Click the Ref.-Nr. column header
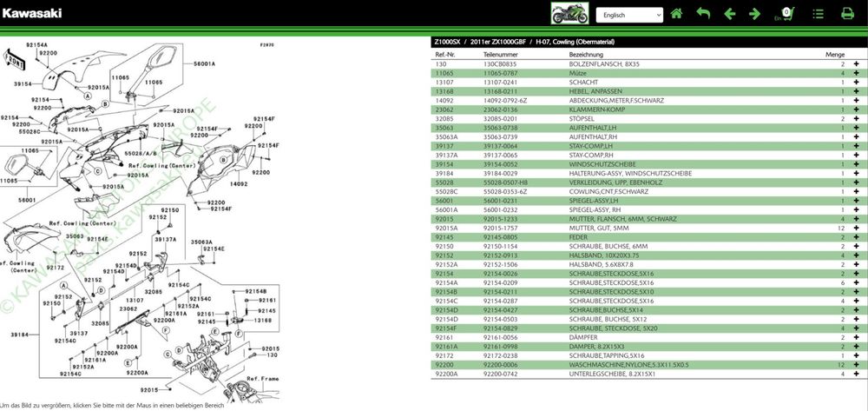Viewport: 868px width, 411px height. (445, 55)
